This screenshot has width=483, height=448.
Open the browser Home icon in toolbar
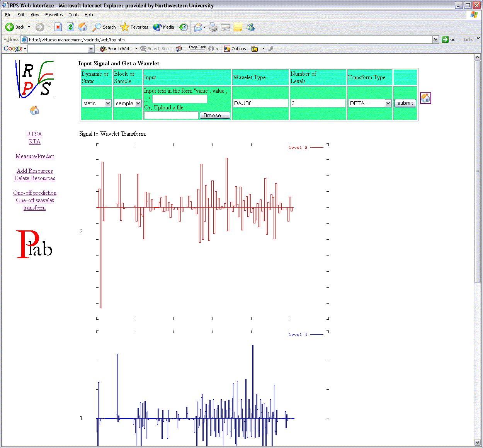point(83,27)
